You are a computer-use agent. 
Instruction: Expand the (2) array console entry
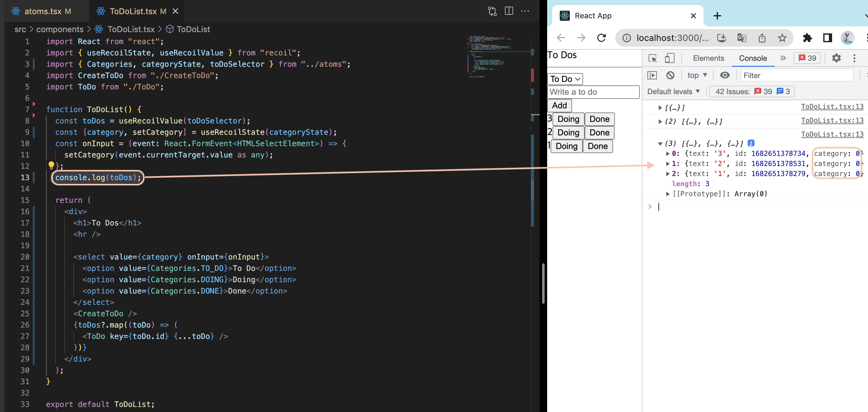pos(660,122)
